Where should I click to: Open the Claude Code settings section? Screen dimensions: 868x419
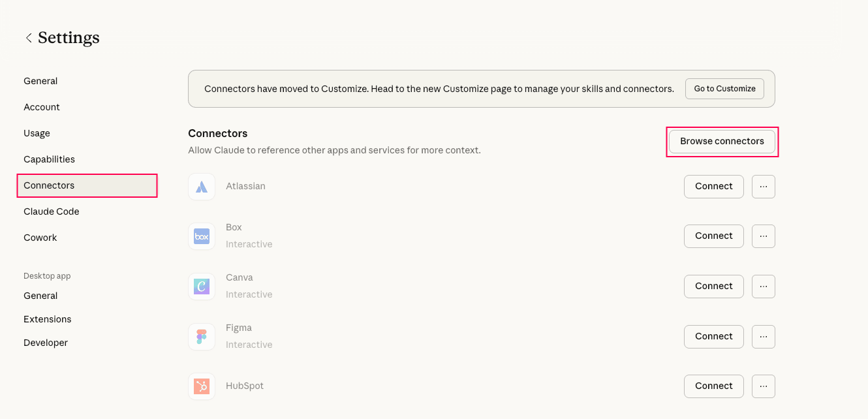[x=52, y=211]
